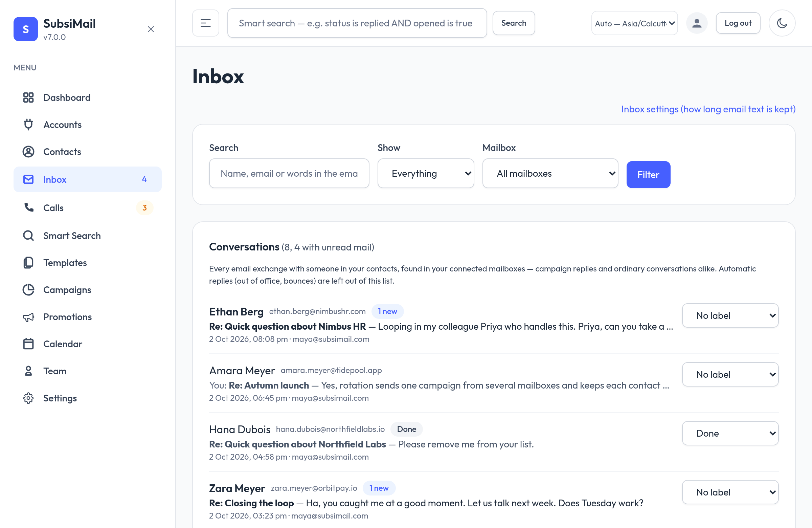Image resolution: width=812 pixels, height=528 pixels.
Task: Open the Show Everything dropdown
Action: 425,173
